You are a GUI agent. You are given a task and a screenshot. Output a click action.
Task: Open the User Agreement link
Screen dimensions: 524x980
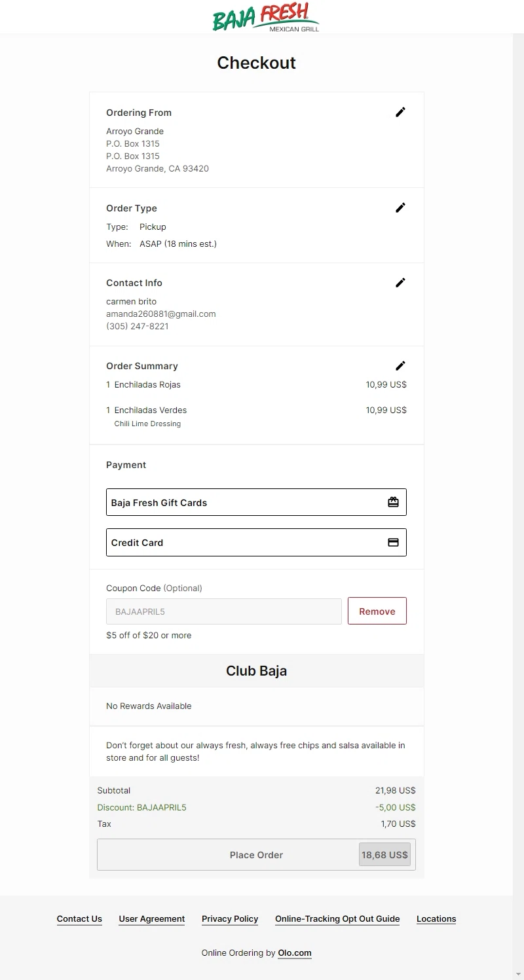(x=152, y=918)
